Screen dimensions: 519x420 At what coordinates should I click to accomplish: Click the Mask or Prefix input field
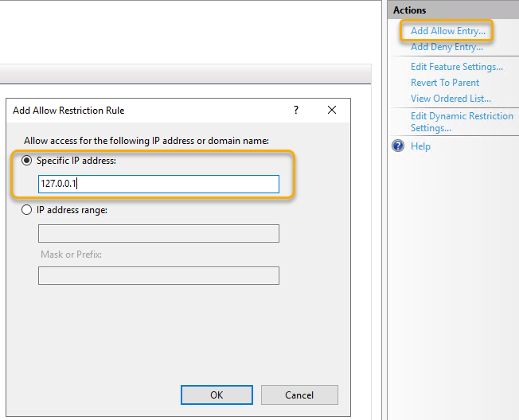coord(158,275)
